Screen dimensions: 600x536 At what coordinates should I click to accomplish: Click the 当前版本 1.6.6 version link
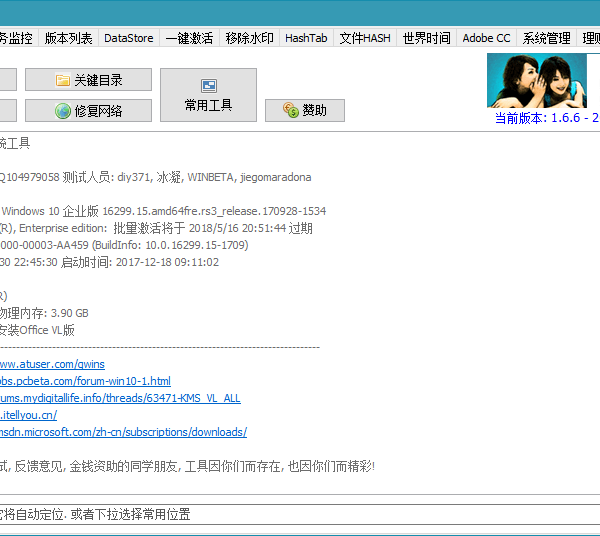[546, 118]
